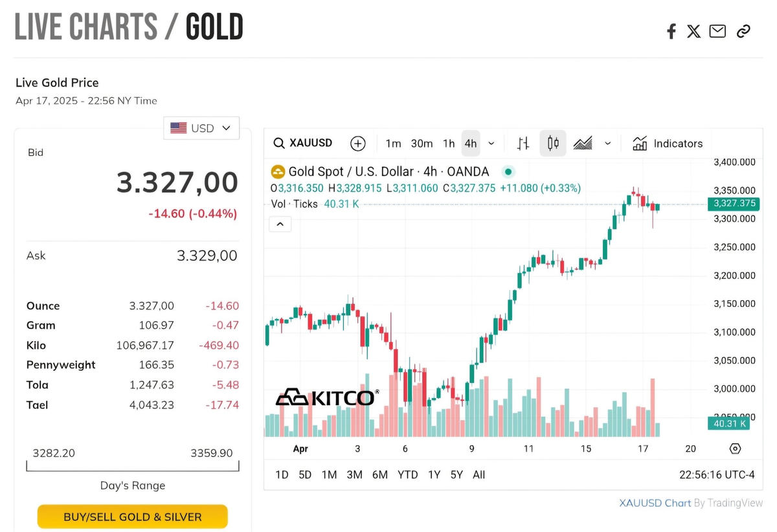The image size is (777, 532).
Task: Open the XAUUSD Chart link
Action: point(655,503)
